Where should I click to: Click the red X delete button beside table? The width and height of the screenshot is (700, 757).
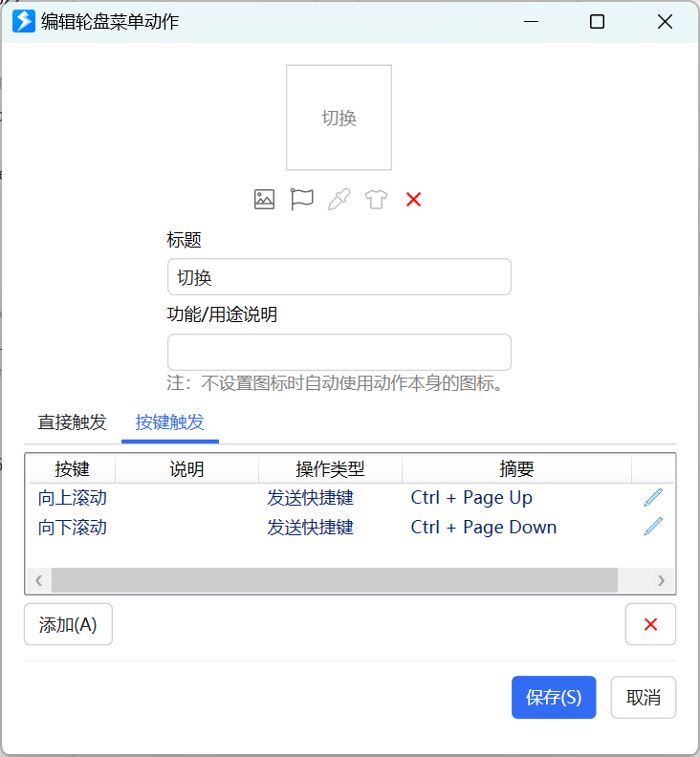tap(650, 624)
